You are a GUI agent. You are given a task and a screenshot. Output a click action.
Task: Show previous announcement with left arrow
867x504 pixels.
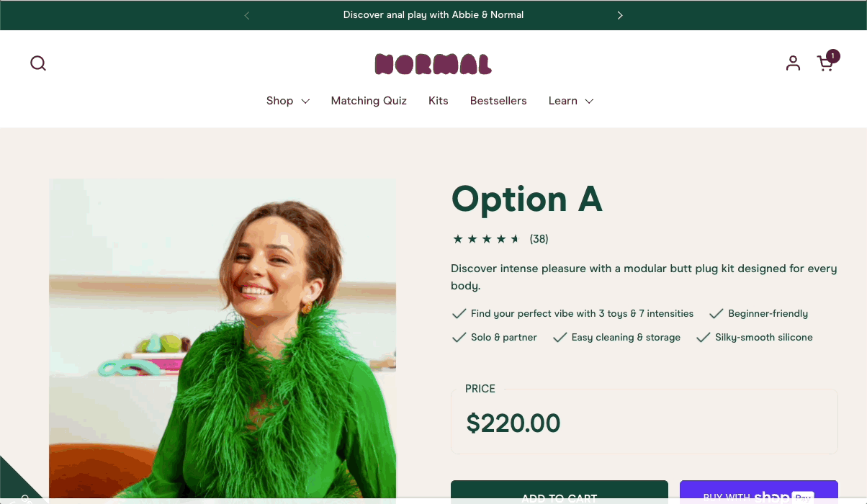pyautogui.click(x=247, y=15)
